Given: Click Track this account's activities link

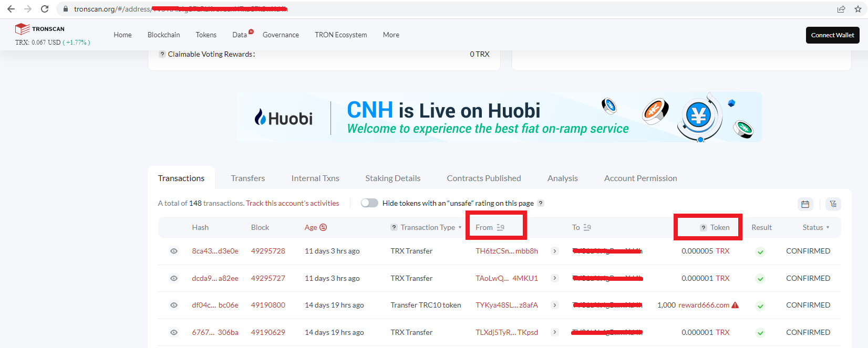Looking at the screenshot, I should pyautogui.click(x=293, y=203).
